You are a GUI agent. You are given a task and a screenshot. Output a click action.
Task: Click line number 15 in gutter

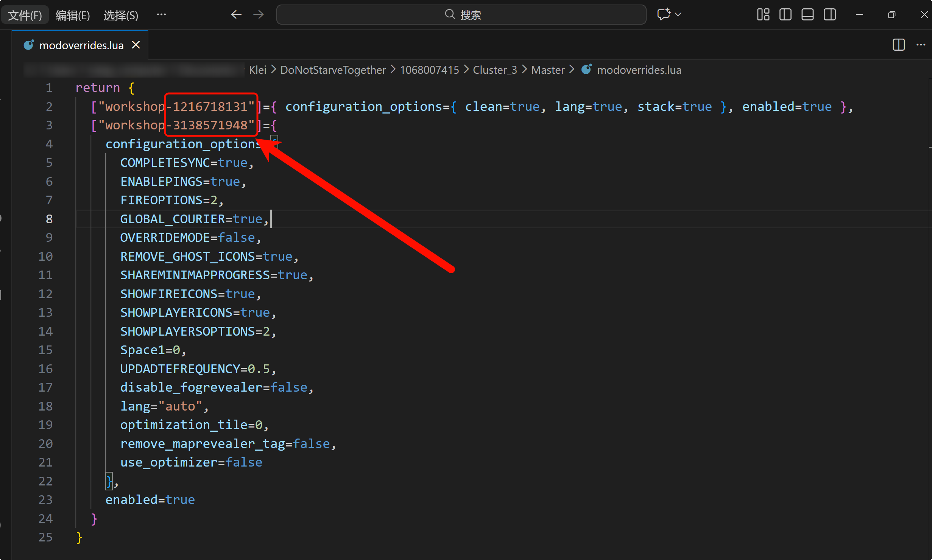pyautogui.click(x=45, y=350)
